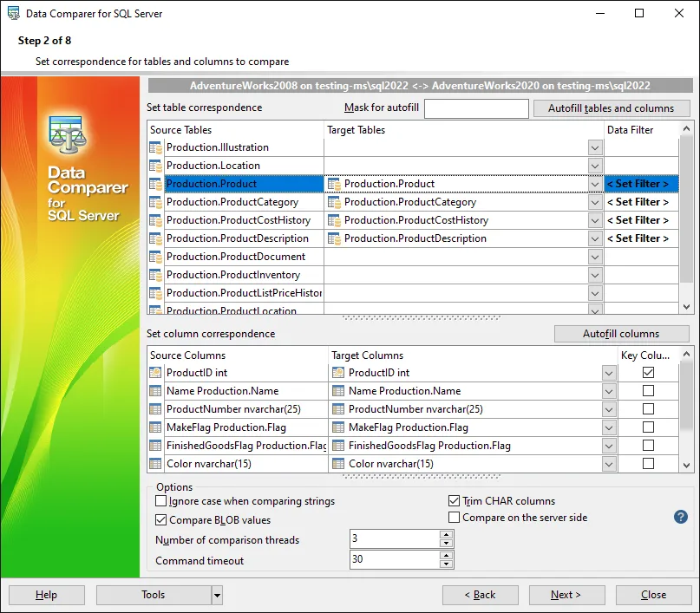
Task: Click the Mask for autofill input field
Action: [476, 108]
